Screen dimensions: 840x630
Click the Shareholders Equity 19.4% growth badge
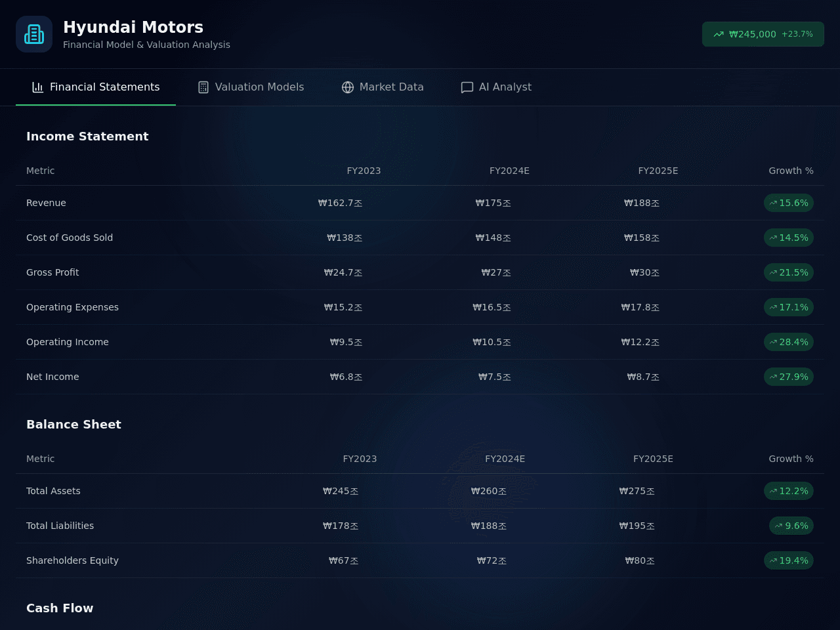point(789,560)
